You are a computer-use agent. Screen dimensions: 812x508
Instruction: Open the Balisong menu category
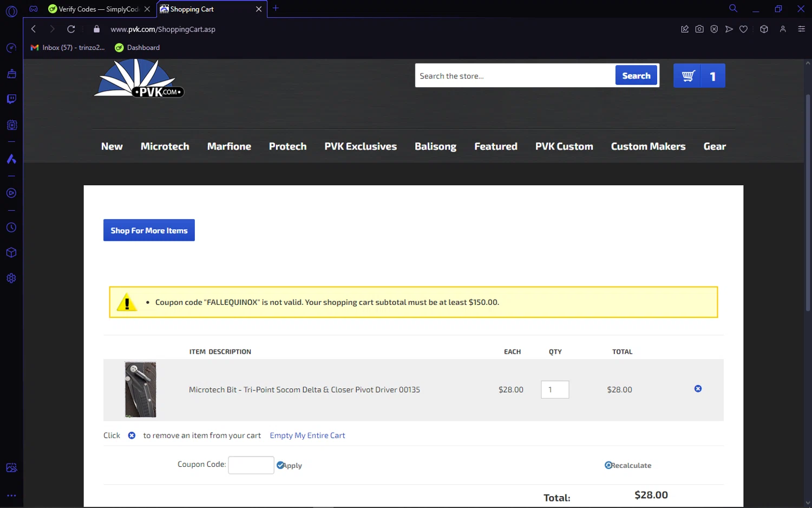(x=435, y=146)
